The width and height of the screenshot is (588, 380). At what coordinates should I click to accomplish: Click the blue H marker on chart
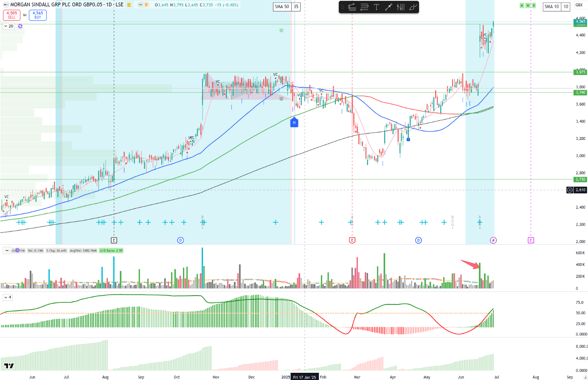294,122
